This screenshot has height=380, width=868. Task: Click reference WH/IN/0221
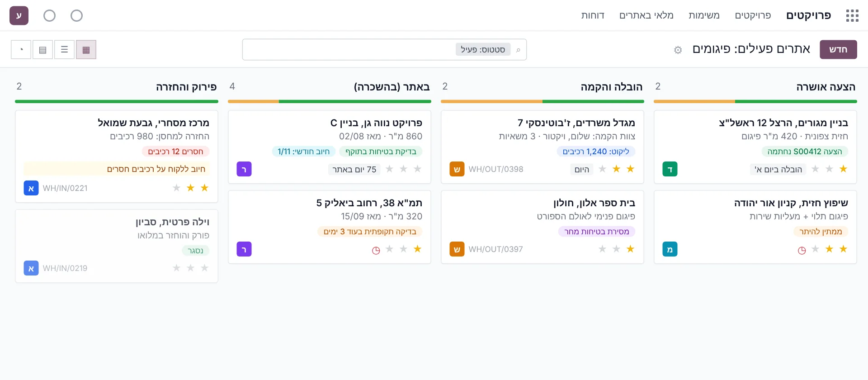coord(65,188)
